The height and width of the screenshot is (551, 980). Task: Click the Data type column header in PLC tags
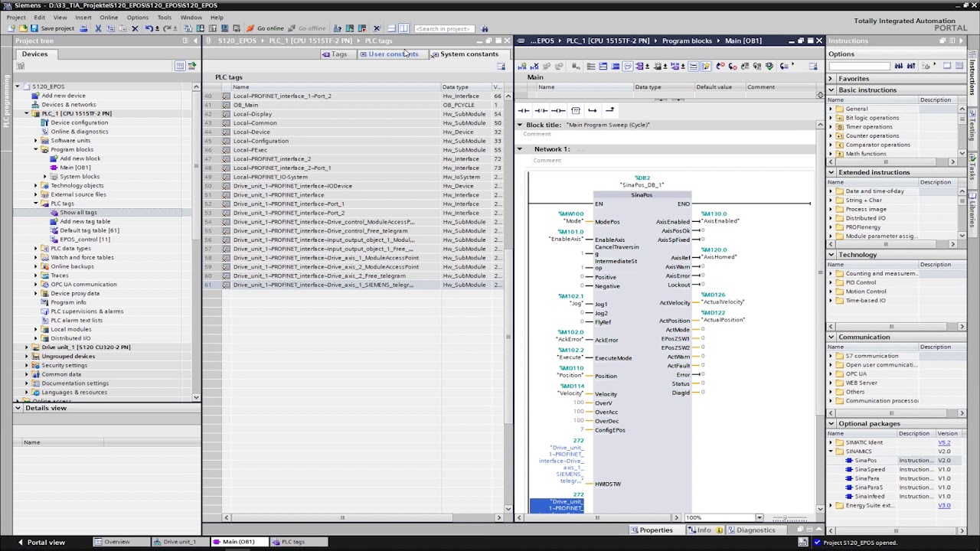(x=465, y=87)
